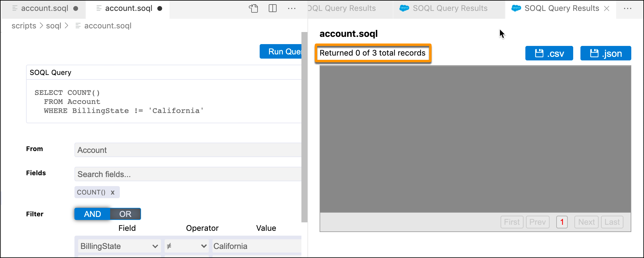644x258 pixels.
Task: Save results as .json file
Action: point(606,53)
